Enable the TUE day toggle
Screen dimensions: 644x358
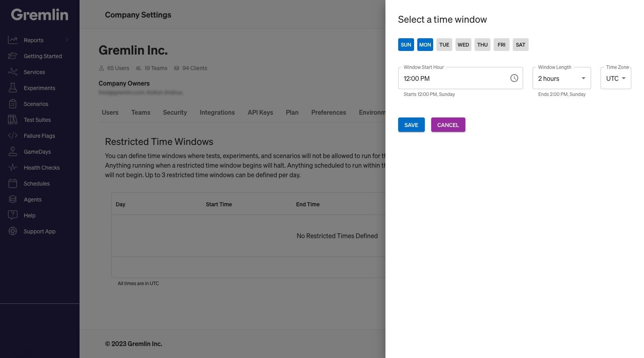(x=444, y=45)
